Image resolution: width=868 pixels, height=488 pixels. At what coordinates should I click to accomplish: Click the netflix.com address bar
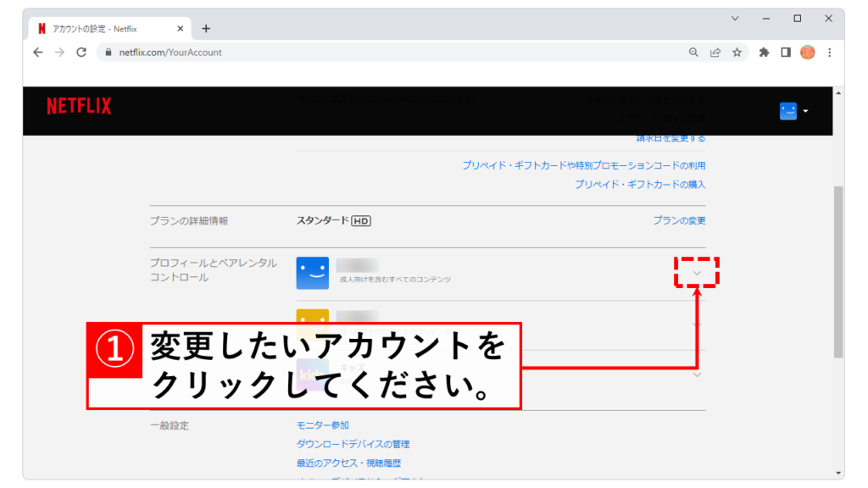[x=381, y=53]
